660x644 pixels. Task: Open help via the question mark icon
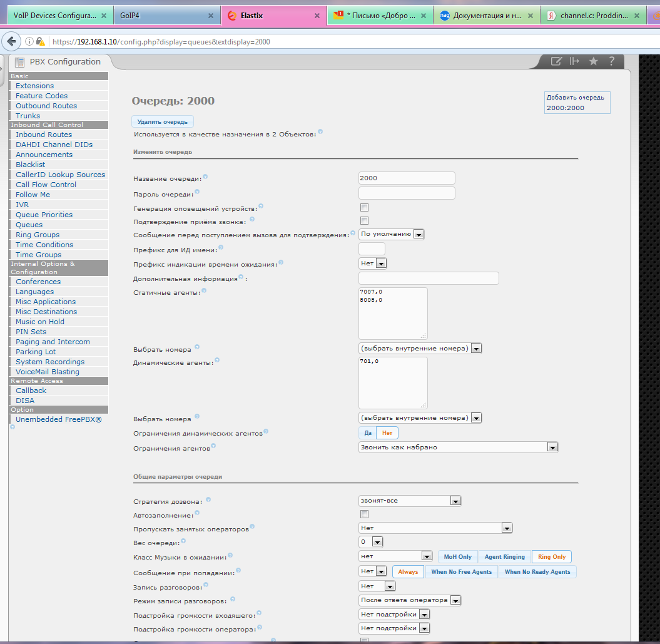point(612,61)
